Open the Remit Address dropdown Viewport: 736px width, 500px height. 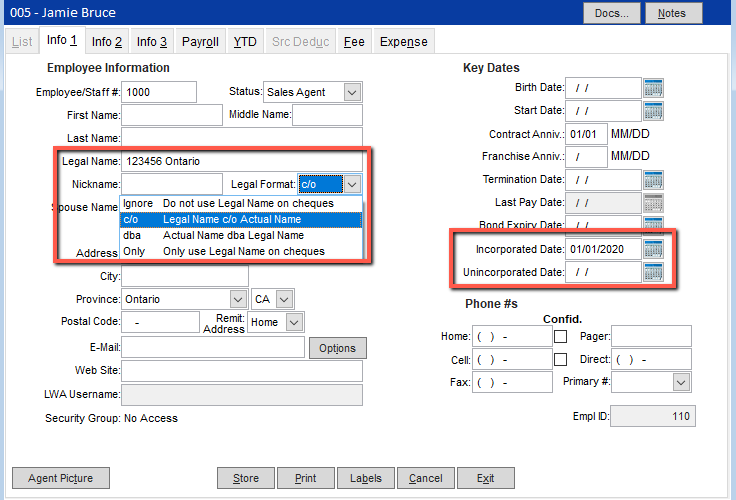tap(294, 322)
